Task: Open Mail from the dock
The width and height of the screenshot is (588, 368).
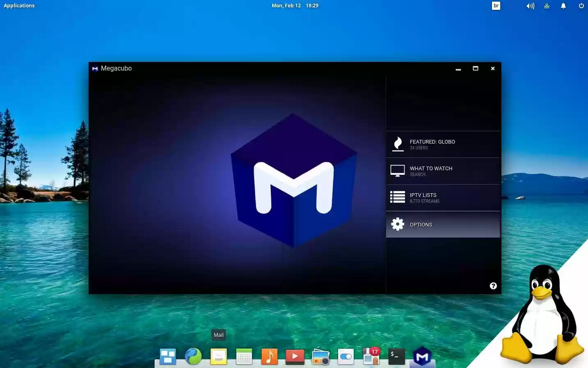Action: pos(218,357)
